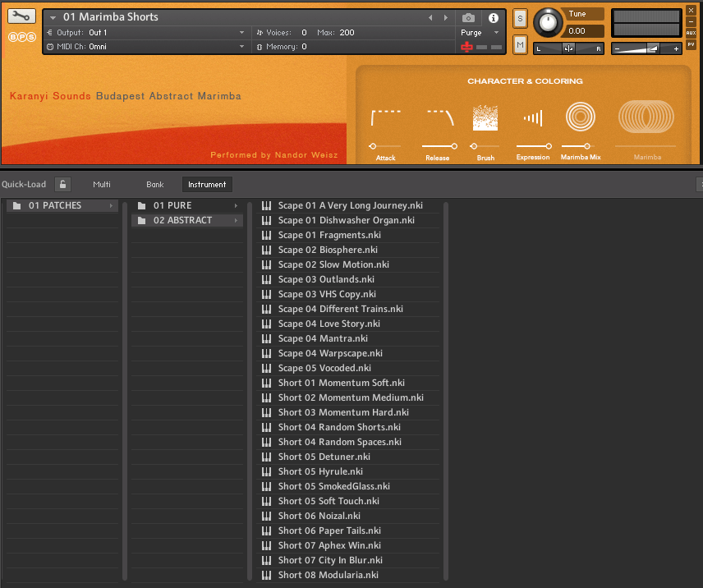Solo the instrument with S button

click(520, 18)
